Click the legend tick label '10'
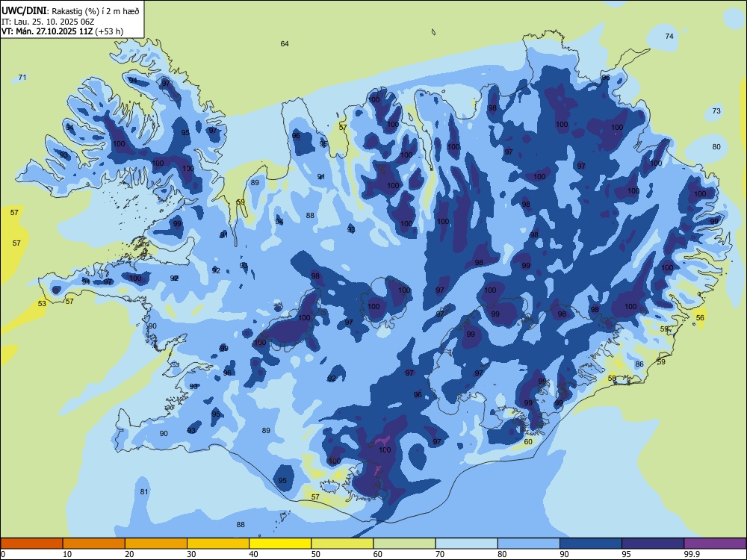Screen dimensions: 747x560 coord(67,554)
